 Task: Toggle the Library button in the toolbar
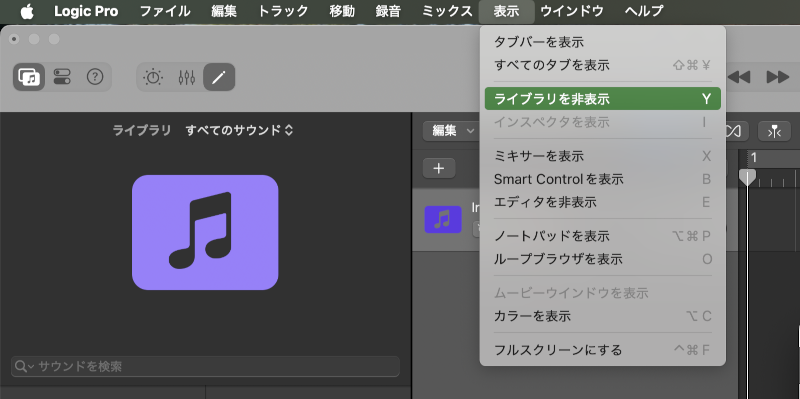[x=29, y=78]
